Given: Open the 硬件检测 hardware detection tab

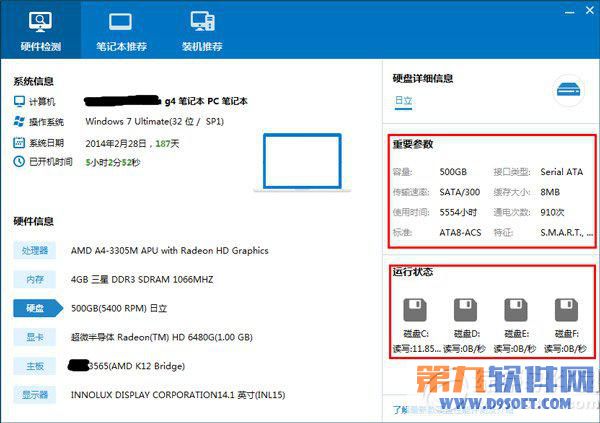Looking at the screenshot, I should (41, 30).
